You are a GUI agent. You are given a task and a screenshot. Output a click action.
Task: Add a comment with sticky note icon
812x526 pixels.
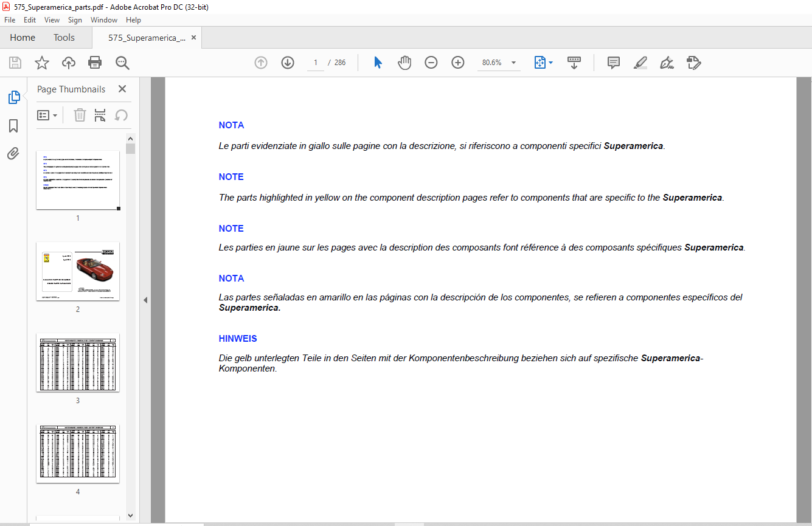614,63
